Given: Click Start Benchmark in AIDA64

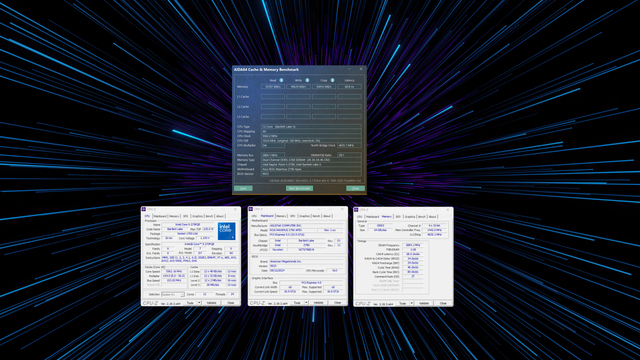Looking at the screenshot, I should coord(299,189).
